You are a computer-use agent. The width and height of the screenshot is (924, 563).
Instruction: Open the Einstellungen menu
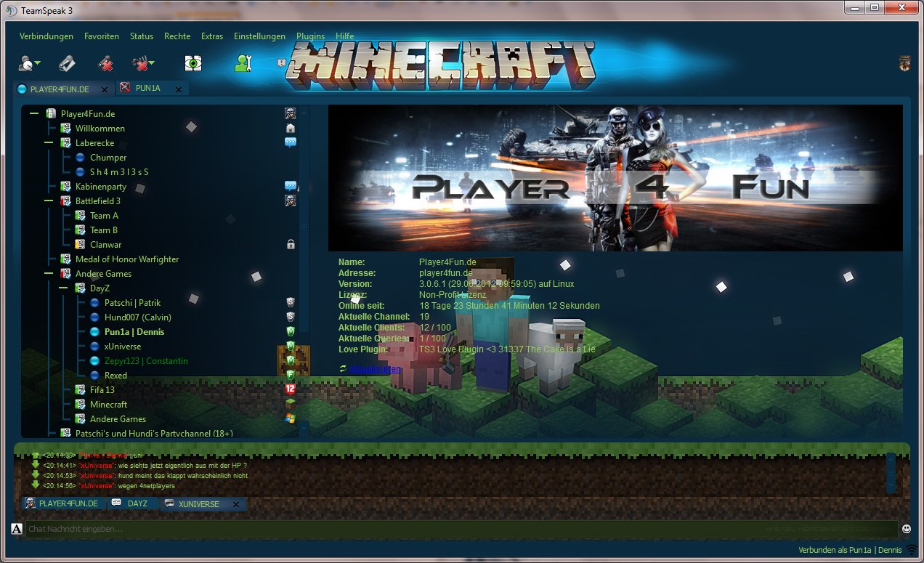(259, 36)
